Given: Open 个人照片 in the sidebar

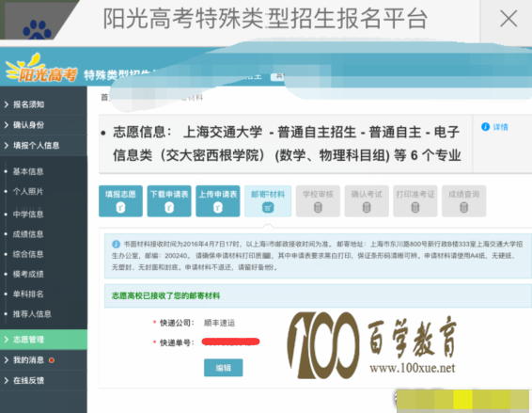Looking at the screenshot, I should [x=28, y=192].
